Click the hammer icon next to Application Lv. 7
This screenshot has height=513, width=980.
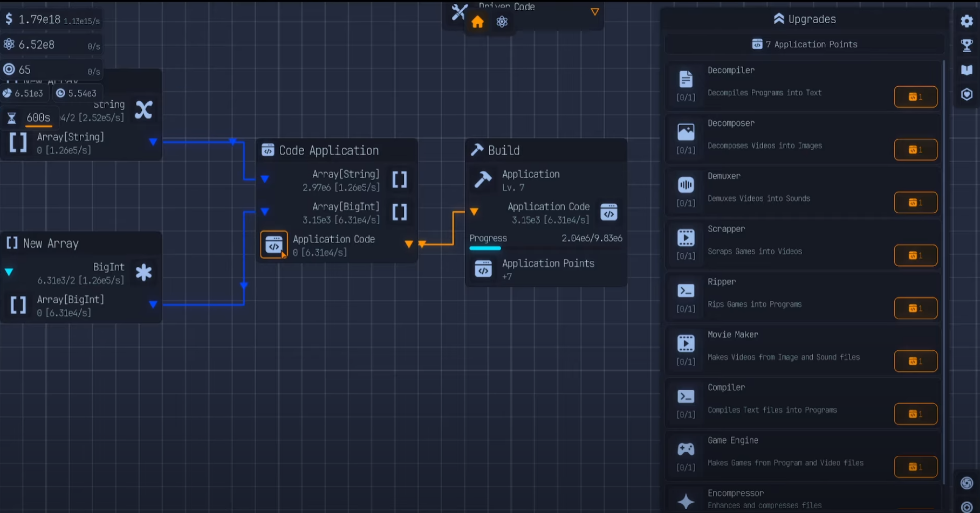(x=483, y=180)
